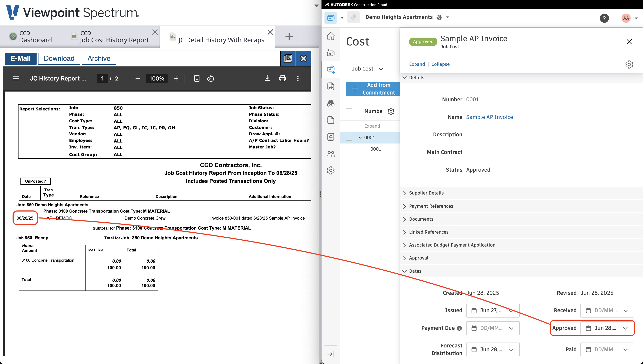Open the Payment Due date picker
Viewport: 643px width, 364px height.
click(x=493, y=328)
